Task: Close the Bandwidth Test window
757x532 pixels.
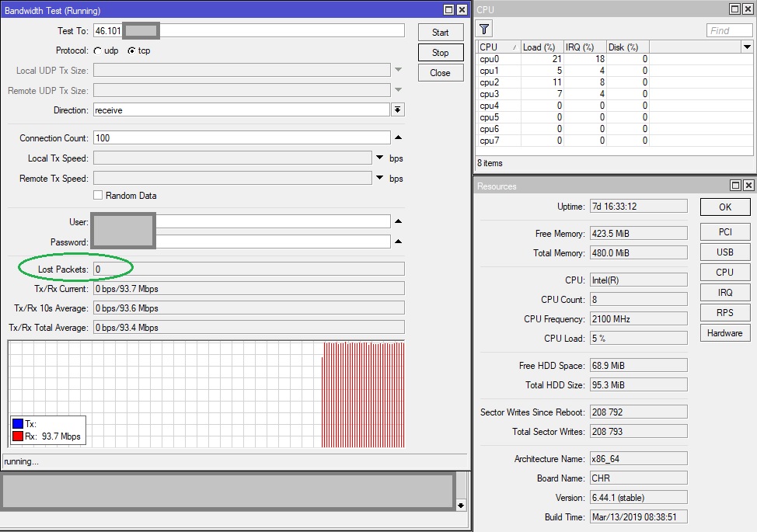Action: tap(462, 10)
